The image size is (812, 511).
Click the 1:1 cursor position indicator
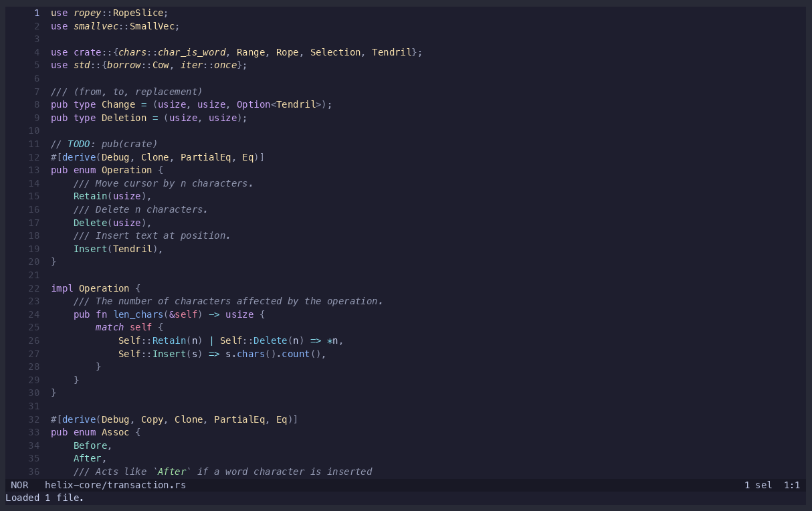[x=792, y=485]
